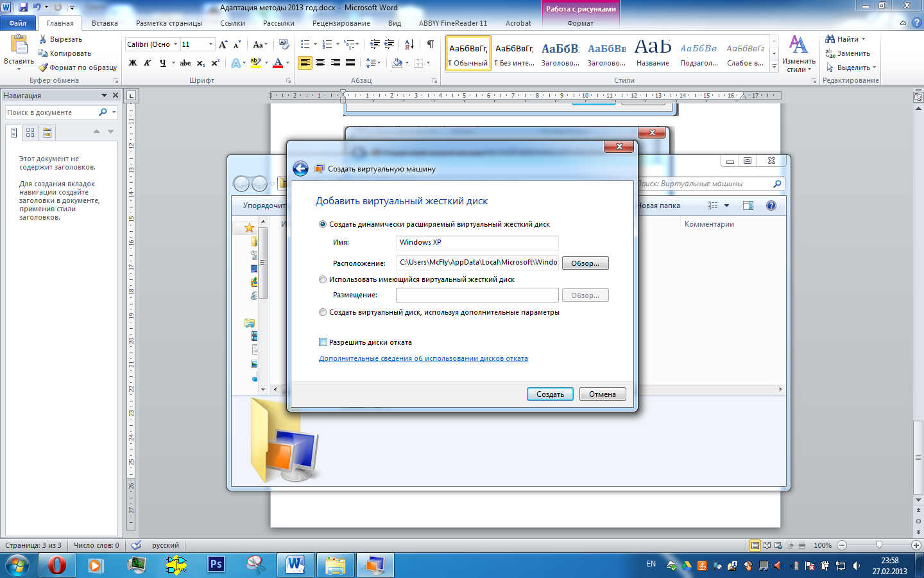The width and height of the screenshot is (924, 578).
Task: Click the zoom in plus button
Action: point(916,545)
